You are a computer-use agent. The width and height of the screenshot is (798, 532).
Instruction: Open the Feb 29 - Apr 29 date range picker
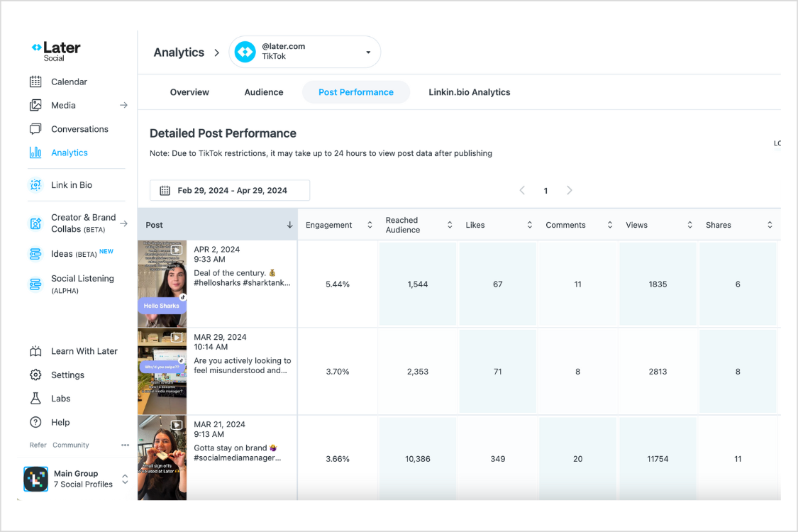tap(230, 190)
